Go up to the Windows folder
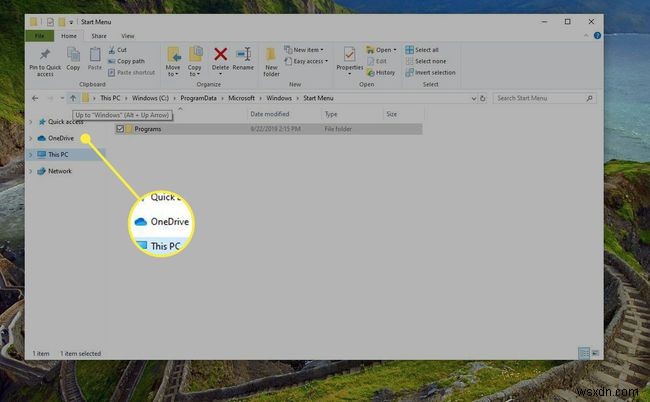Viewport: 650px width, 402px height. pos(73,98)
